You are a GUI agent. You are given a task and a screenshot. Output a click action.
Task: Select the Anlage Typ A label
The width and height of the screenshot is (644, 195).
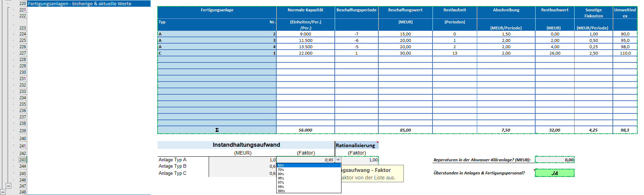(173, 160)
